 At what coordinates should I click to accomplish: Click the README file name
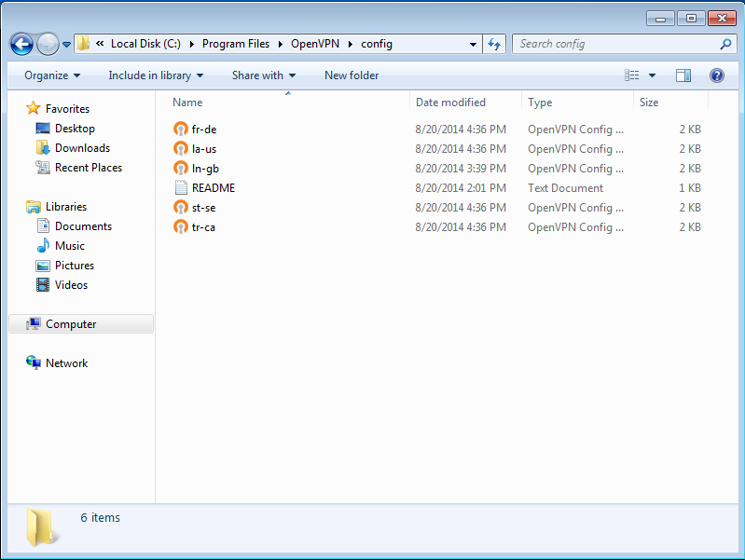[214, 188]
